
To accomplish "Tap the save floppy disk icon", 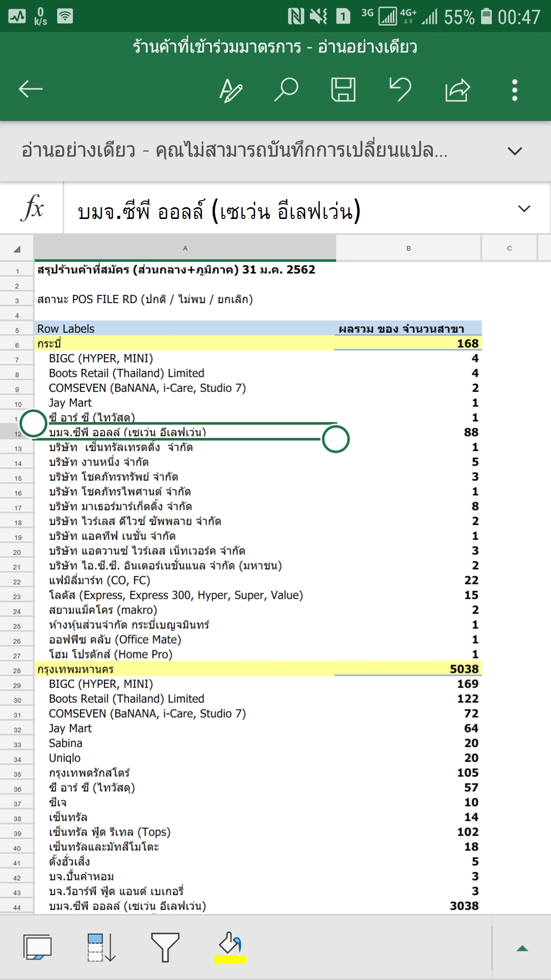I will (x=343, y=90).
